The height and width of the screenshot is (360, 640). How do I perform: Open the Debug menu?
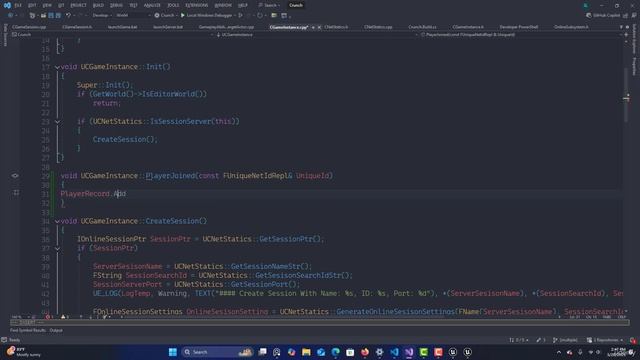click(x=116, y=5)
